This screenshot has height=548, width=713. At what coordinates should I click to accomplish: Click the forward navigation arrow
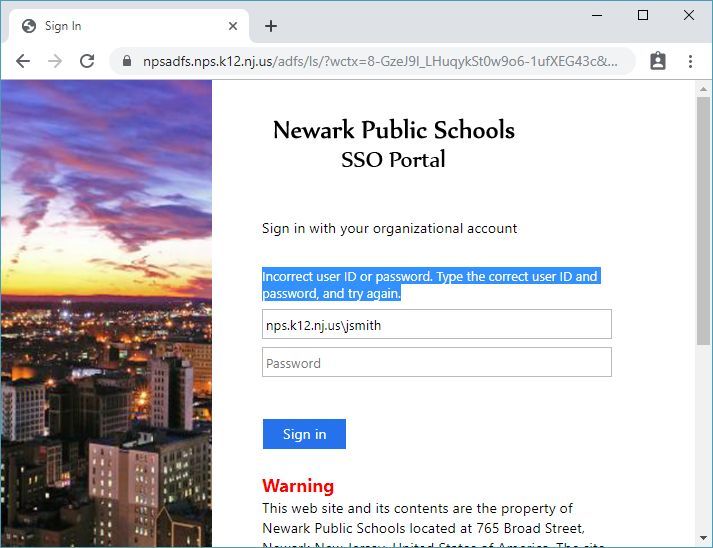55,61
